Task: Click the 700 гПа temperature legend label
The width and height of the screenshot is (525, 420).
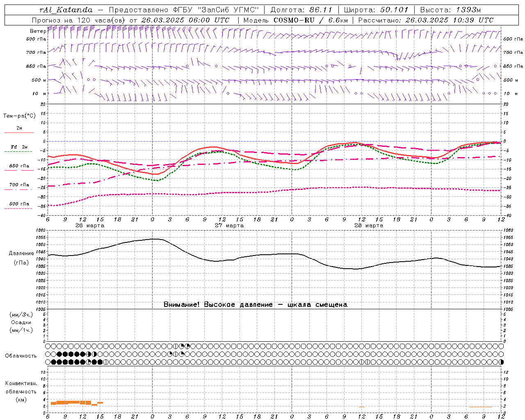Action: pos(19,185)
